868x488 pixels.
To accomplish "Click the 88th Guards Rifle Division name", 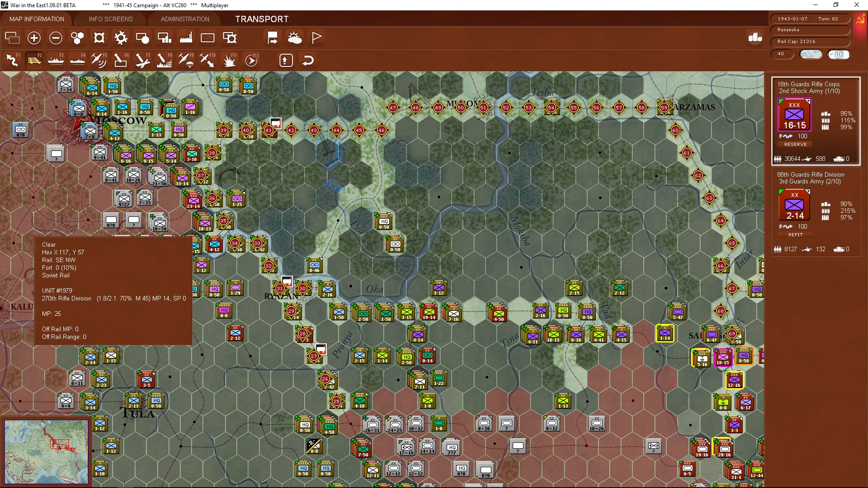I will [810, 174].
